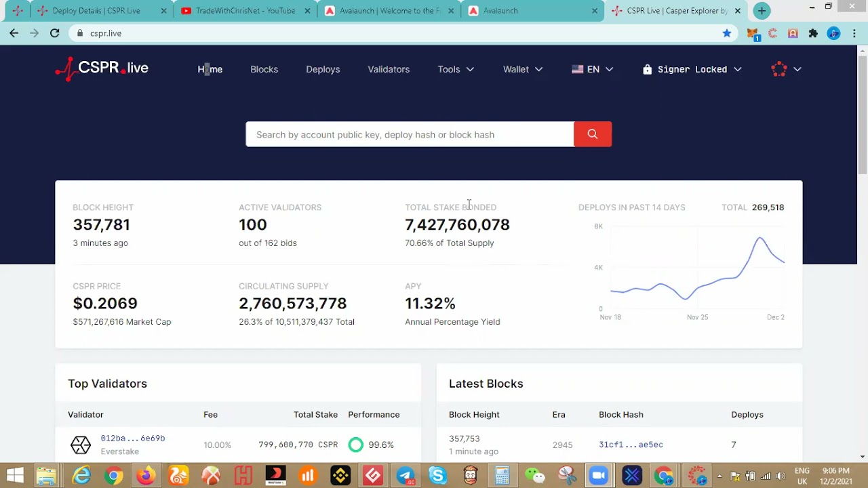Click the taskbar volume speaker icon
The height and width of the screenshot is (488, 868).
[781, 476]
